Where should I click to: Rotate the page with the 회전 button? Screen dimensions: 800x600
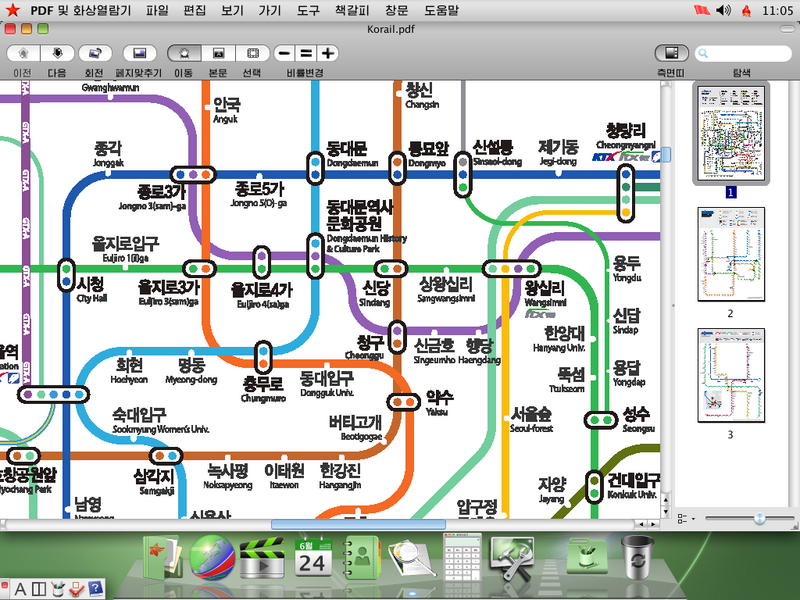tap(94, 53)
